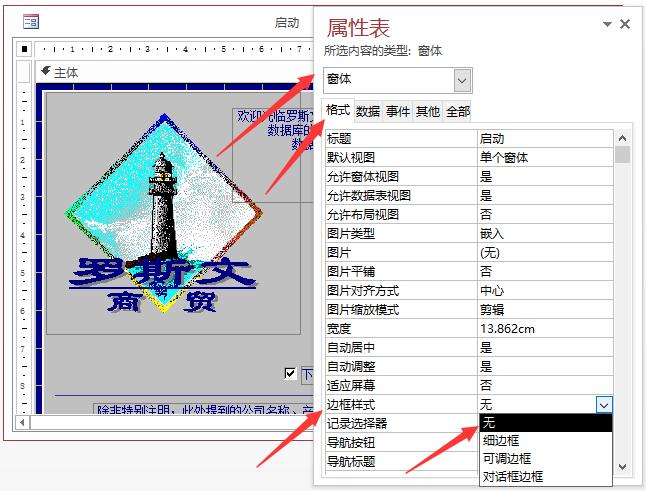Select the 记录选择器 property label
Viewport: 646px width, 491px height.
click(x=357, y=423)
